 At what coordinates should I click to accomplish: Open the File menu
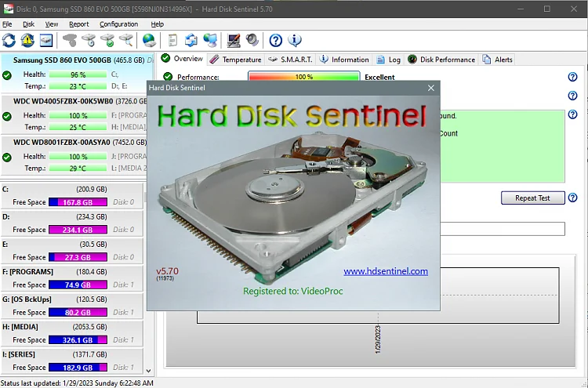pyautogui.click(x=7, y=24)
